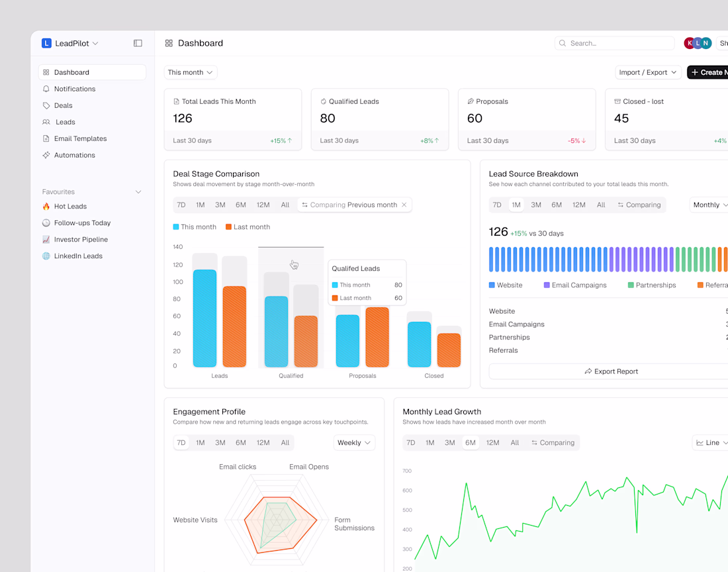Select All range in Monthly Lead Growth
Screen dimensions: 728x572
[x=514, y=443]
